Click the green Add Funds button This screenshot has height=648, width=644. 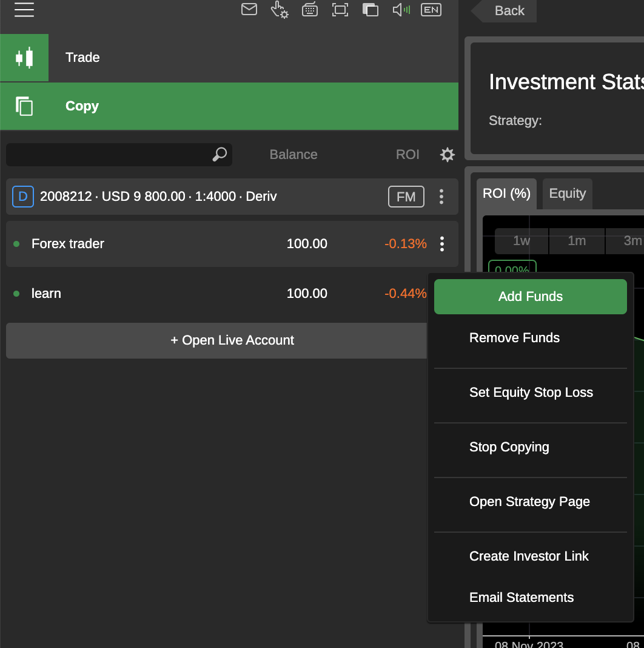pyautogui.click(x=530, y=297)
